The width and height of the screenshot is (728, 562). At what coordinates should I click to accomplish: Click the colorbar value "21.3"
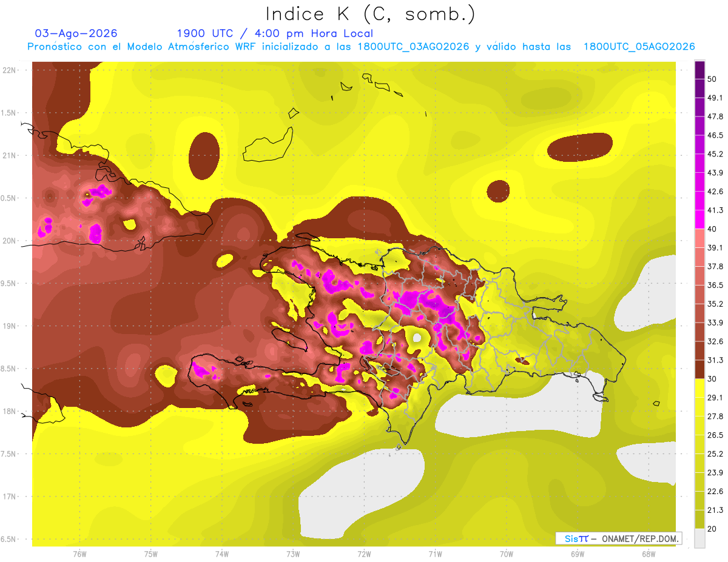715,510
